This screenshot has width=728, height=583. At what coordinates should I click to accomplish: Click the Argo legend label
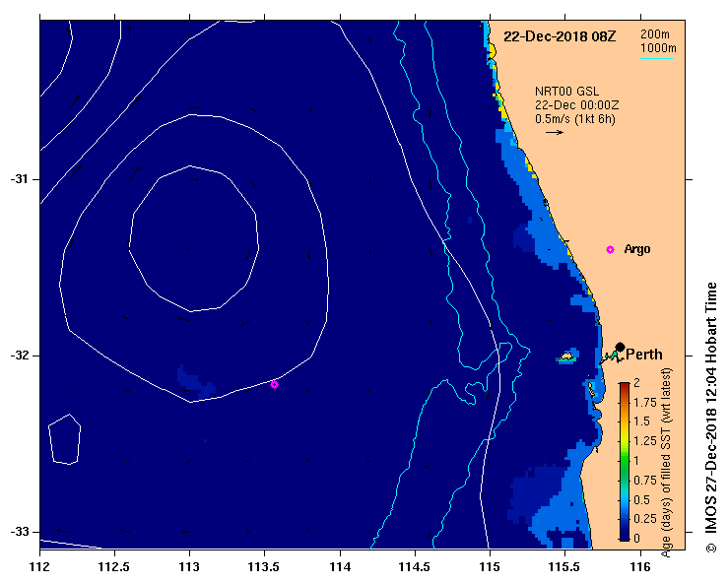tap(637, 249)
